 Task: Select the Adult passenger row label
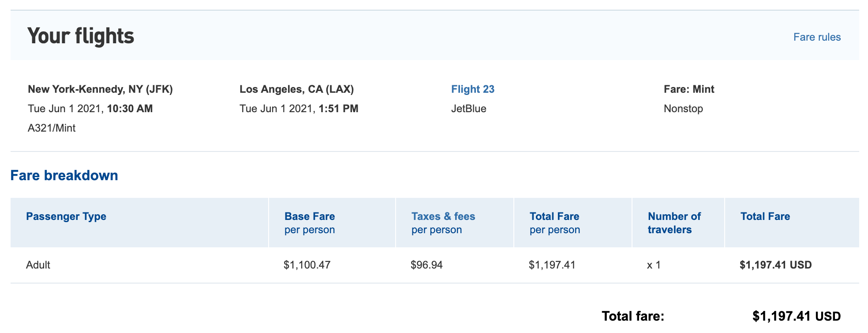coord(38,265)
